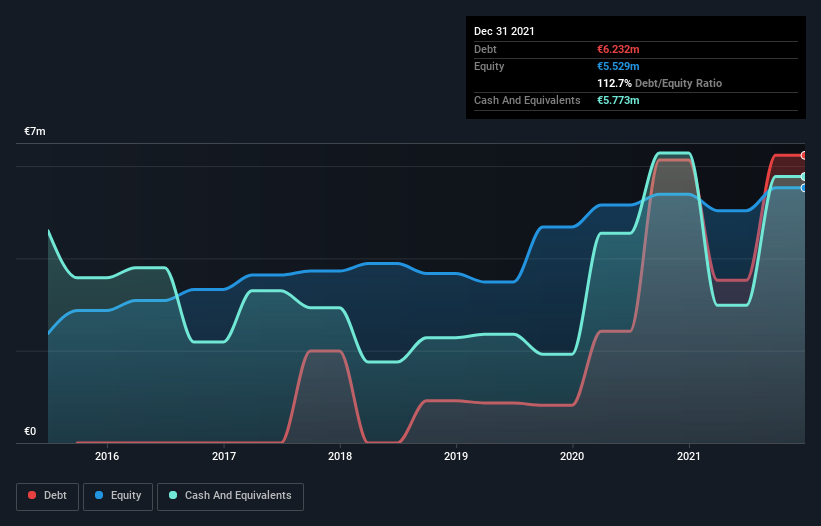
Task: Toggle the Equity series legend button
Action: click(118, 496)
